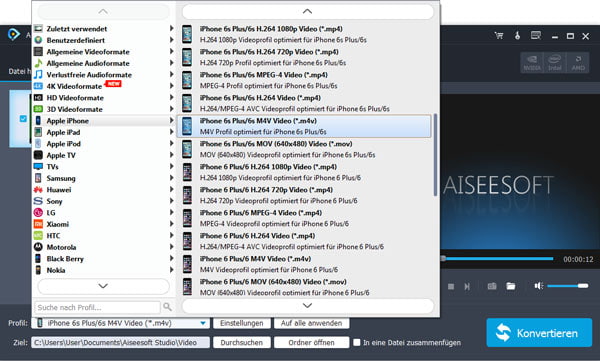
Task: Adjust the volume slider
Action: 567,286
